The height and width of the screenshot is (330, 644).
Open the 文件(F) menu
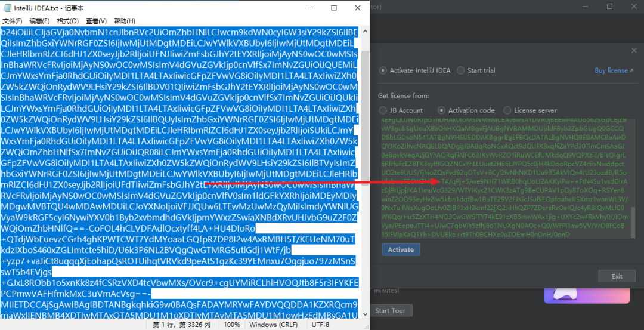click(x=13, y=21)
